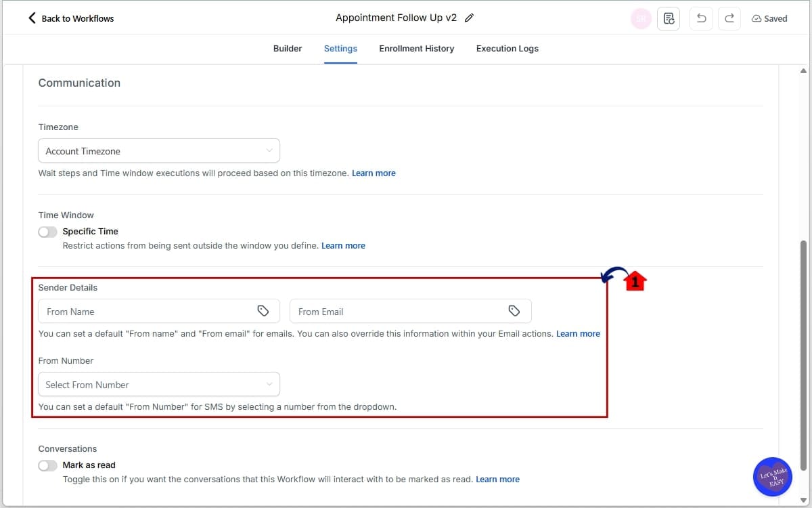
Task: Click the redo icon in the header
Action: pyautogui.click(x=729, y=18)
